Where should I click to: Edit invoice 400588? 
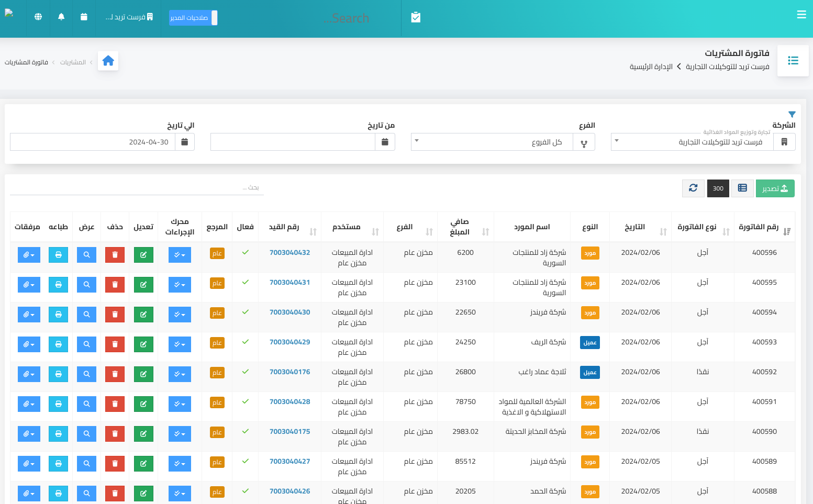coord(143,494)
